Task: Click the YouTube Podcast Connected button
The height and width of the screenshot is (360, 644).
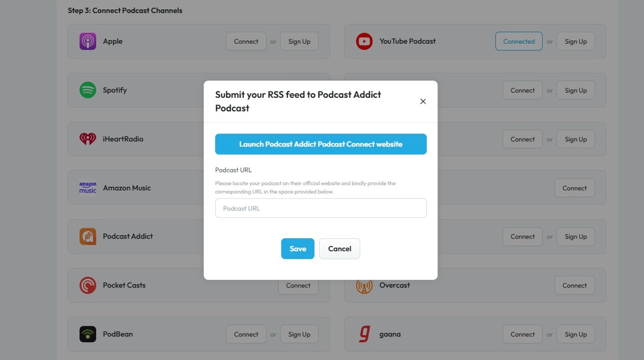Action: click(x=519, y=41)
